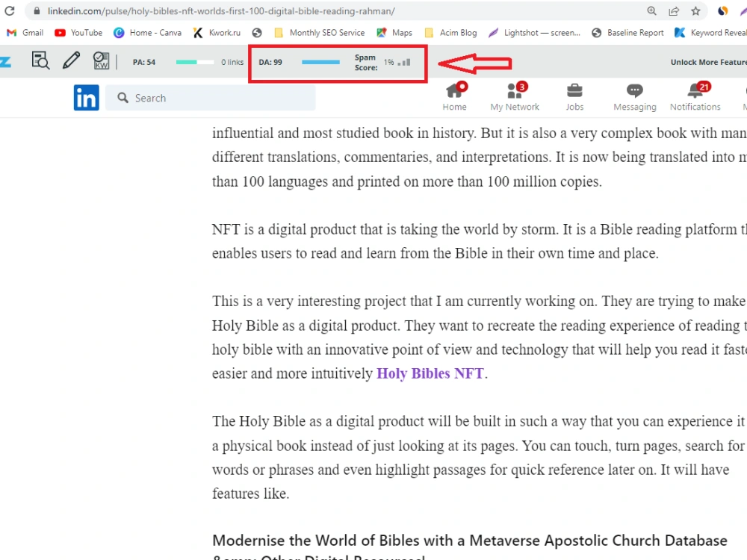Click Unlock More Features in MozBar
The image size is (747, 560).
pyautogui.click(x=708, y=62)
